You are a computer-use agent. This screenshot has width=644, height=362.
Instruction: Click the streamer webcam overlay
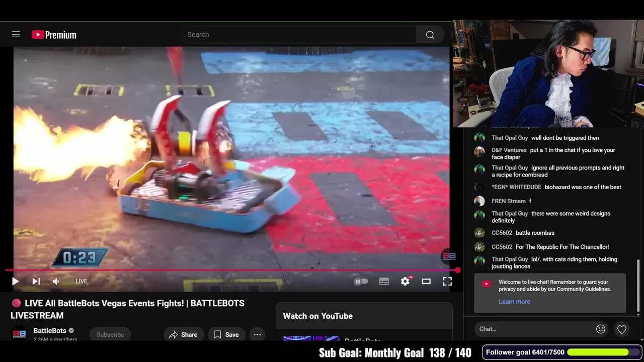pyautogui.click(x=548, y=74)
